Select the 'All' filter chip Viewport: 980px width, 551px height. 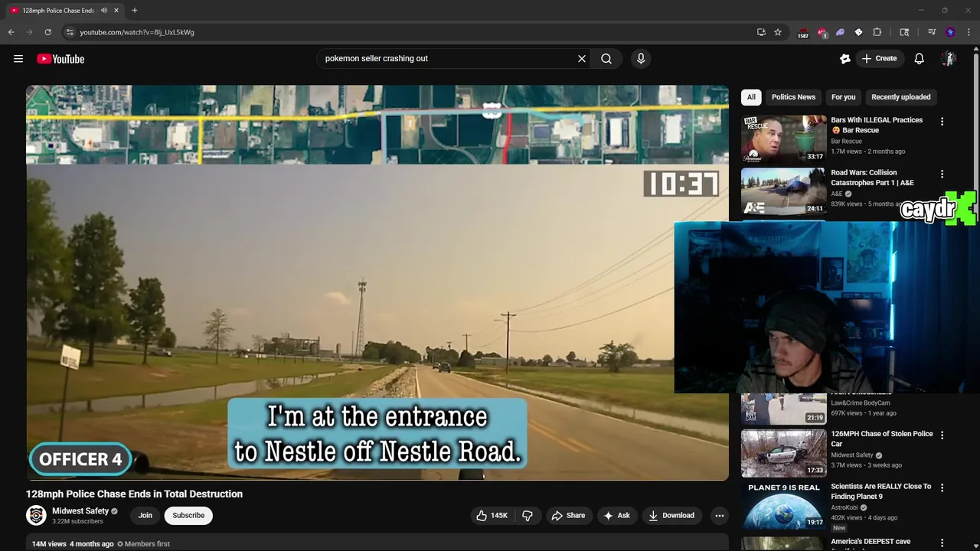751,97
